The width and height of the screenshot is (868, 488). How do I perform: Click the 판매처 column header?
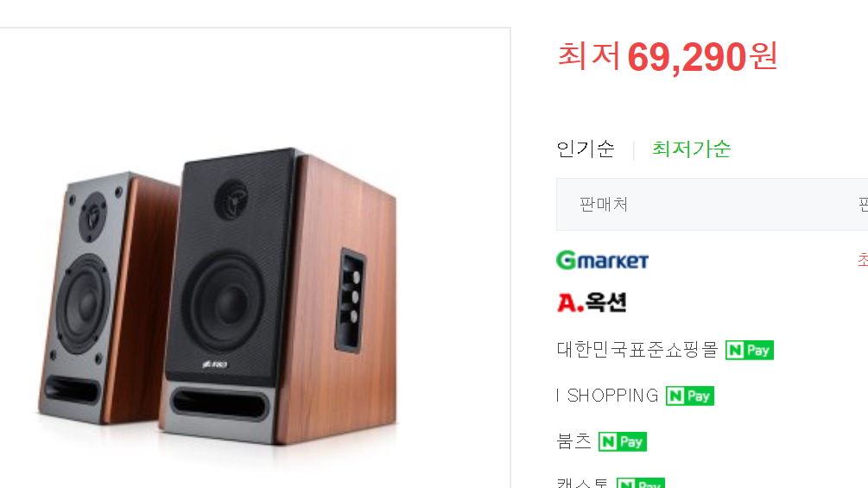coord(604,205)
